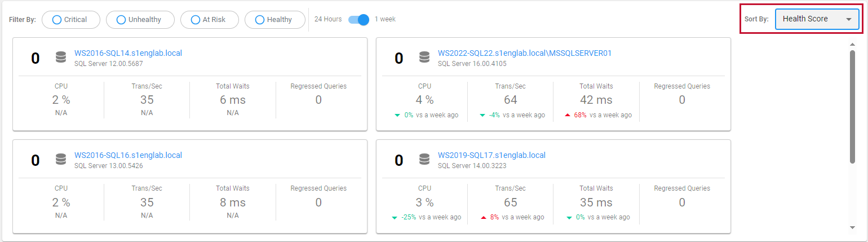868x242 pixels.
Task: Click database icon for WS2019-SQL17 server
Action: click(424, 160)
